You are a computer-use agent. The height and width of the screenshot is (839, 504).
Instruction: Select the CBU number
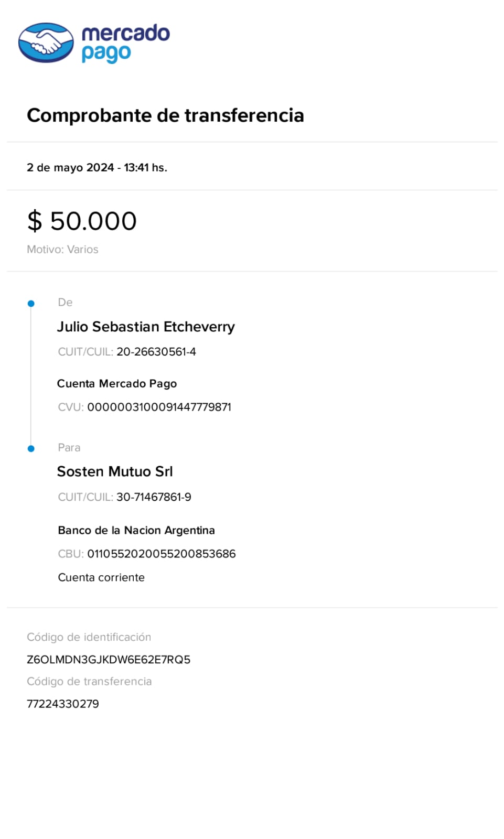(161, 554)
